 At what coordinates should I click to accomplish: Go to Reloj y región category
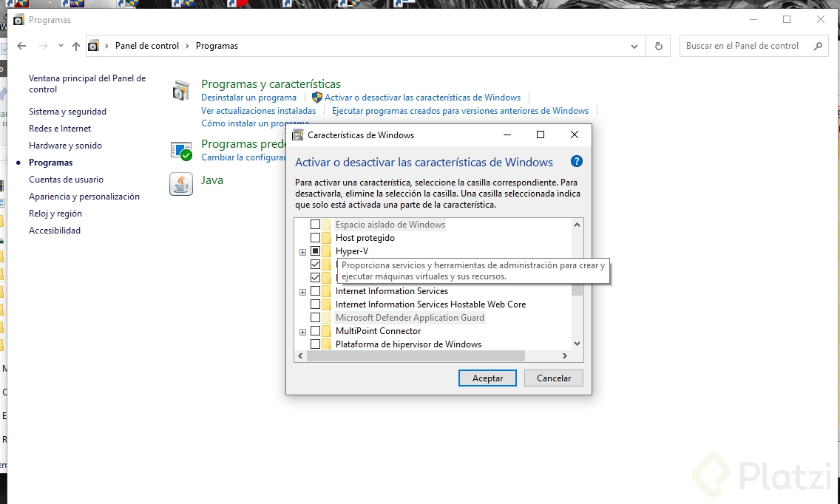(x=55, y=214)
